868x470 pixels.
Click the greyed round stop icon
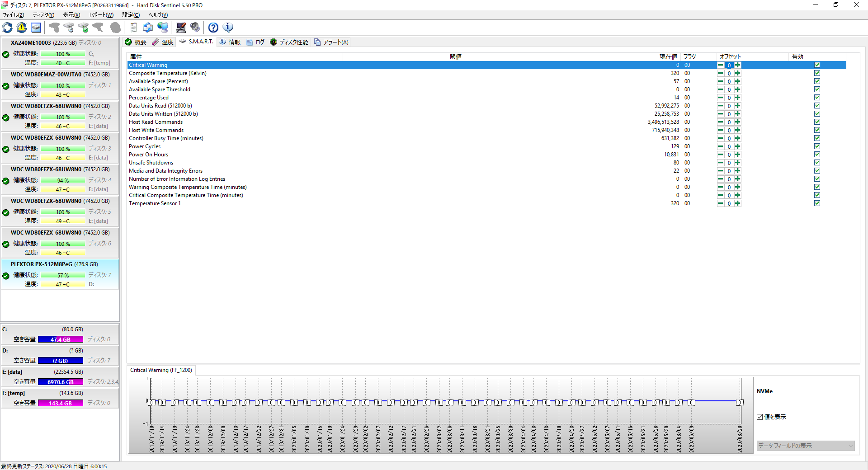coord(116,28)
